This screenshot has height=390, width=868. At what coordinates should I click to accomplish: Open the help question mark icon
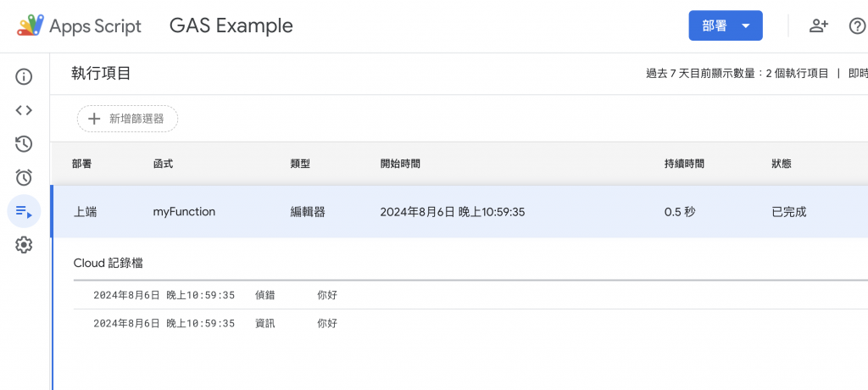[x=857, y=25]
